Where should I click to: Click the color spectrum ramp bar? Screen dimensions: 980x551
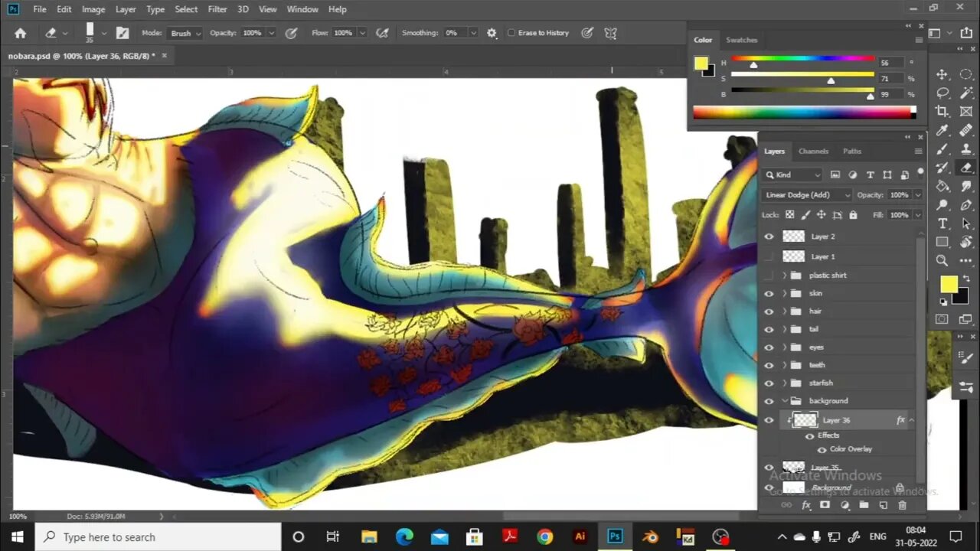tap(804, 112)
